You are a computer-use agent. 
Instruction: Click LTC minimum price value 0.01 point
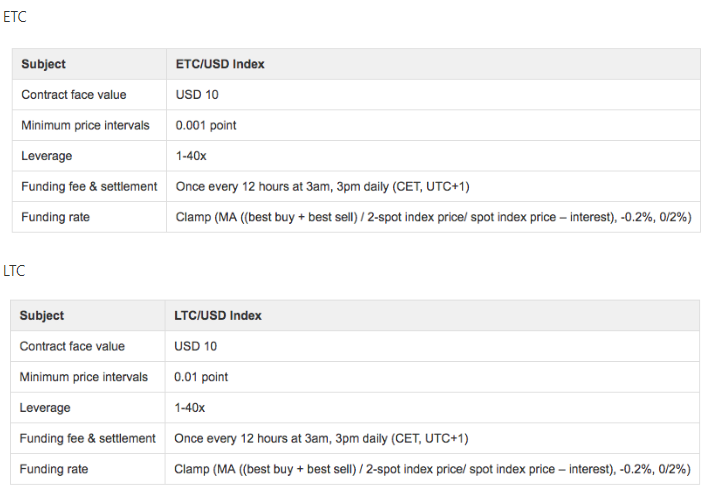[x=201, y=377]
